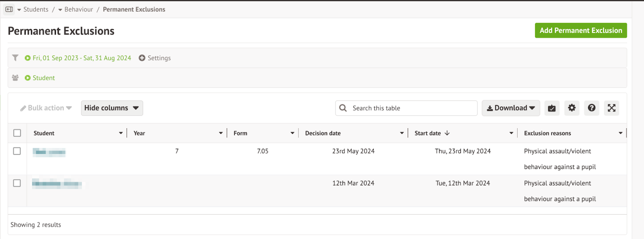Open table settings gear icon

(572, 108)
